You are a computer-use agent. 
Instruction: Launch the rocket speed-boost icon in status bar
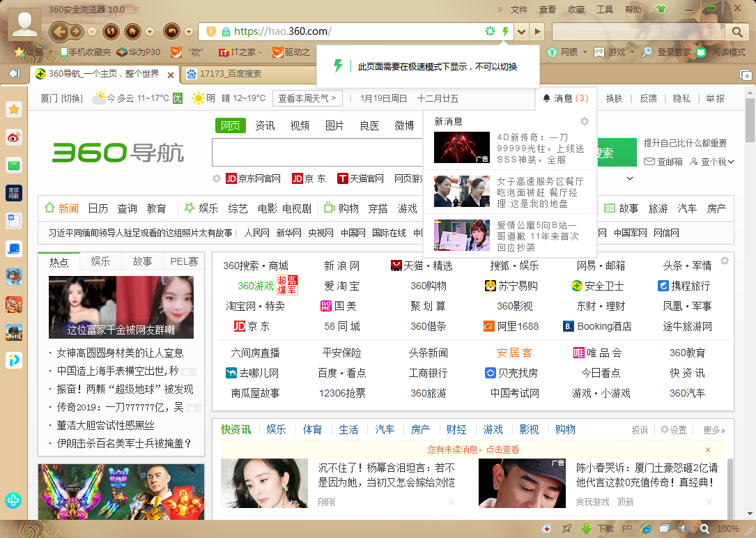point(566,528)
